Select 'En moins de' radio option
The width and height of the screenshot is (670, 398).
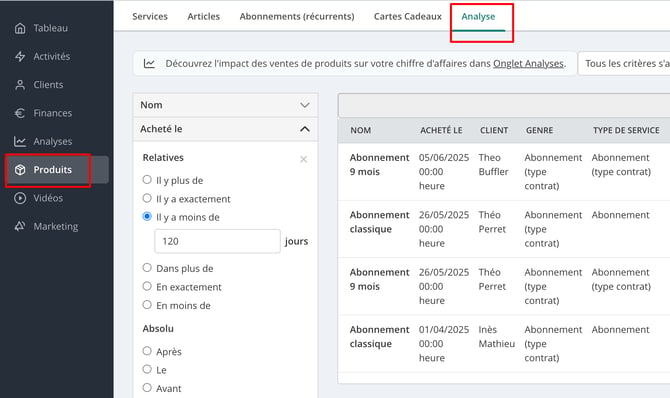click(147, 304)
